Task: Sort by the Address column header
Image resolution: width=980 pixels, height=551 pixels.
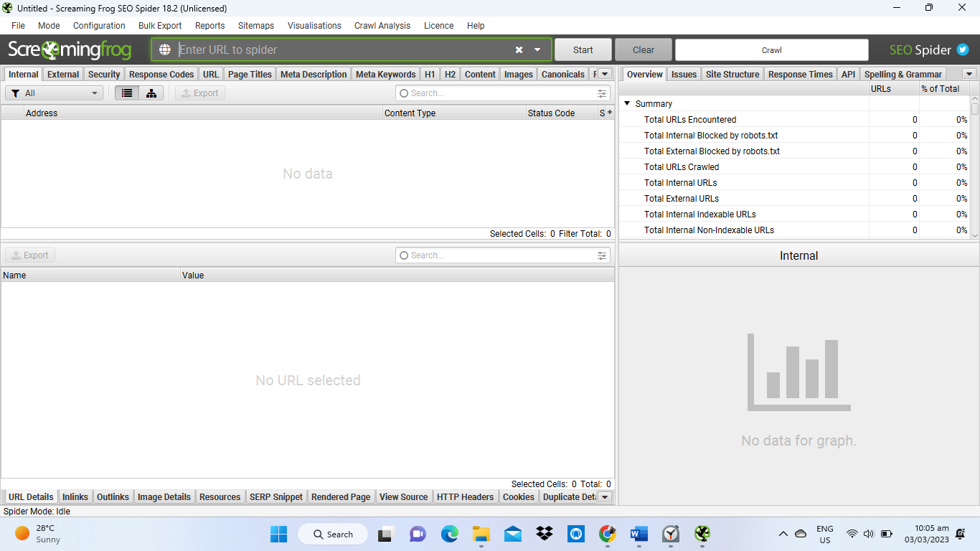Action: coord(203,113)
